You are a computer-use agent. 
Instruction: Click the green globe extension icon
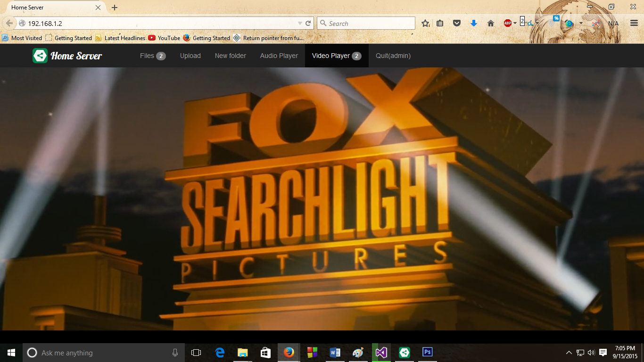tap(569, 23)
